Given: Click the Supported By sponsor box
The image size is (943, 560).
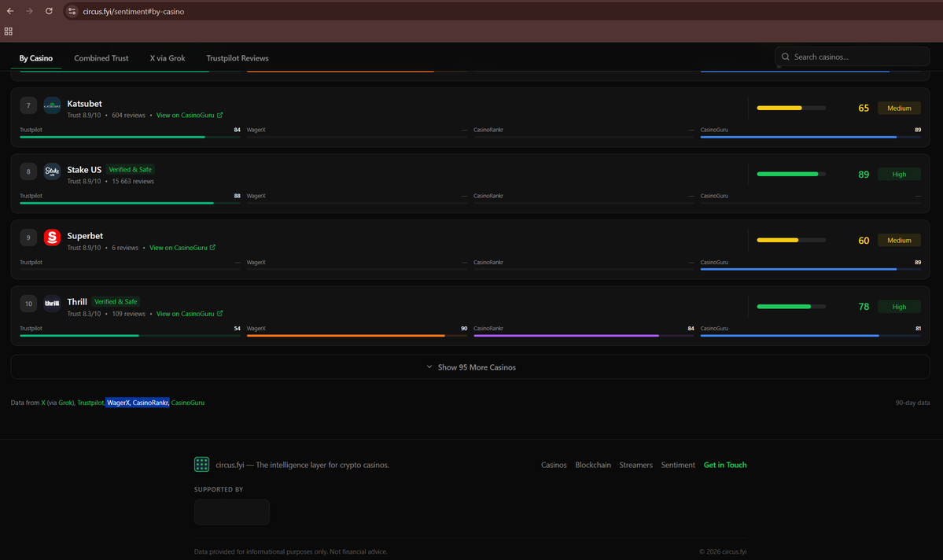Looking at the screenshot, I should coord(231,512).
